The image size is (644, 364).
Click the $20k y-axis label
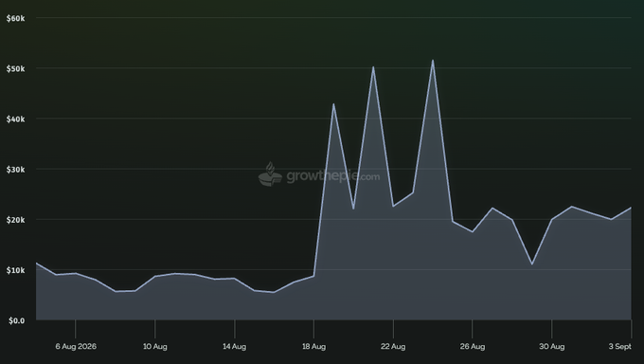tap(15, 220)
